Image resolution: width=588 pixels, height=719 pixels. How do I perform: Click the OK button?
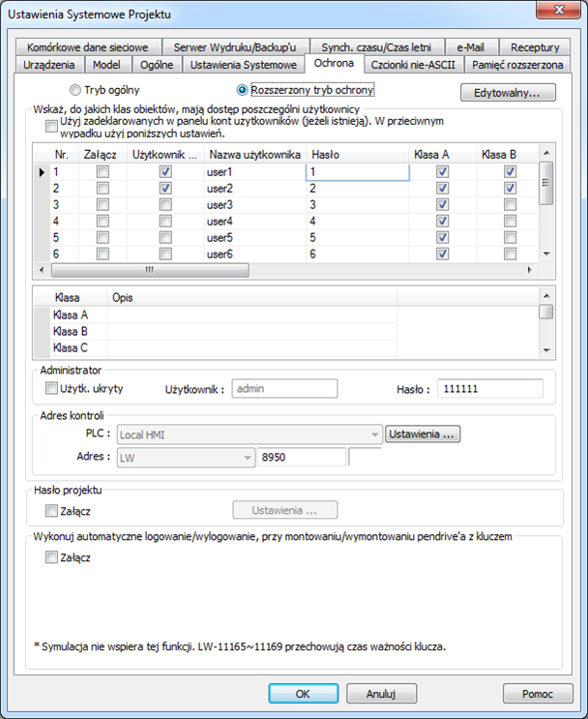click(304, 693)
